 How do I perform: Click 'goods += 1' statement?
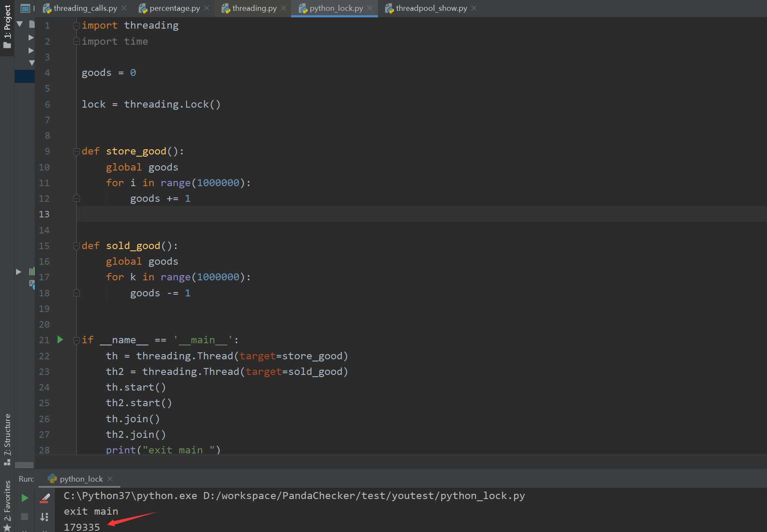click(x=160, y=199)
